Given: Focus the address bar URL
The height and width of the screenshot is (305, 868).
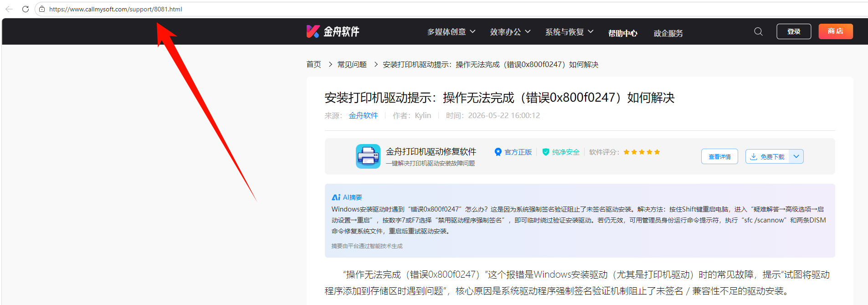Looking at the screenshot, I should tap(115, 9).
